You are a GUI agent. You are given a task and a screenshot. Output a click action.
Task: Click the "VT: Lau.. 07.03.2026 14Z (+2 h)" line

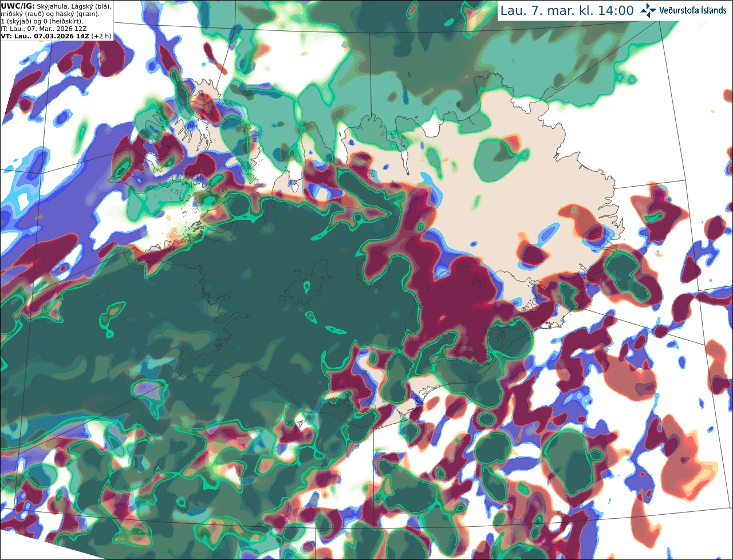(x=56, y=36)
